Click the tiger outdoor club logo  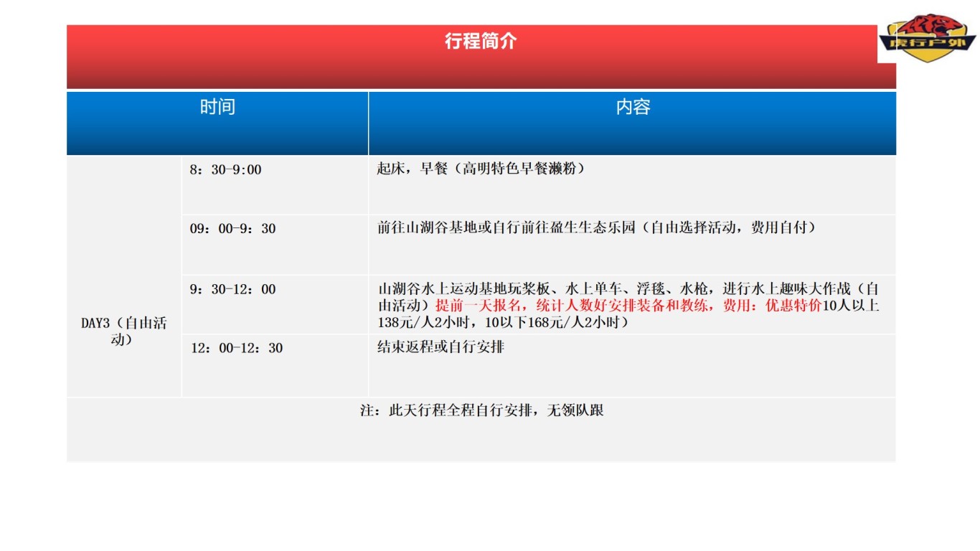point(928,37)
